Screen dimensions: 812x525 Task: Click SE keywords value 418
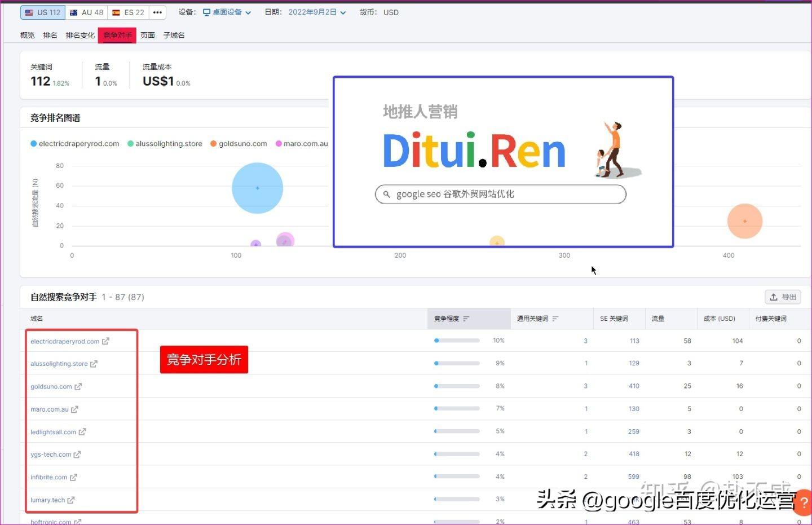click(634, 455)
